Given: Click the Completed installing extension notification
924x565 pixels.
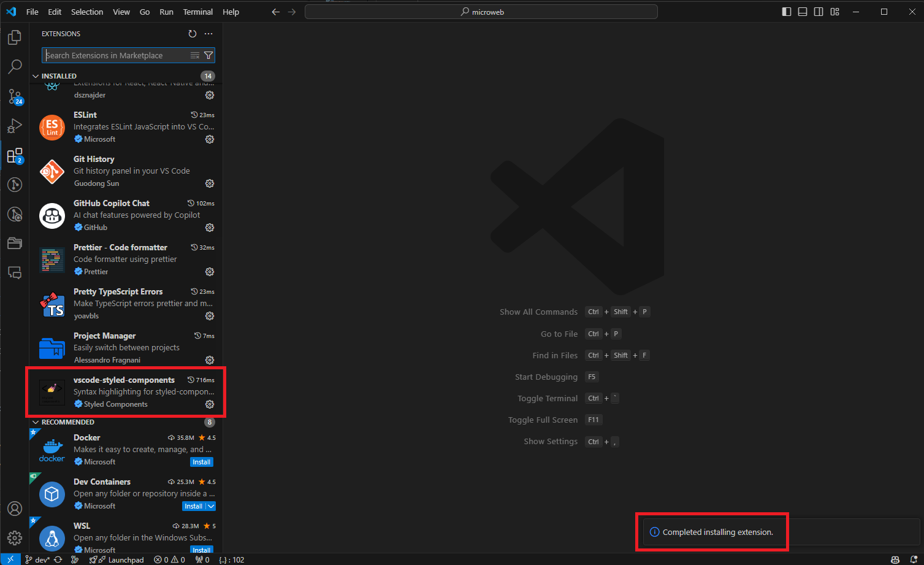Looking at the screenshot, I should (782, 532).
